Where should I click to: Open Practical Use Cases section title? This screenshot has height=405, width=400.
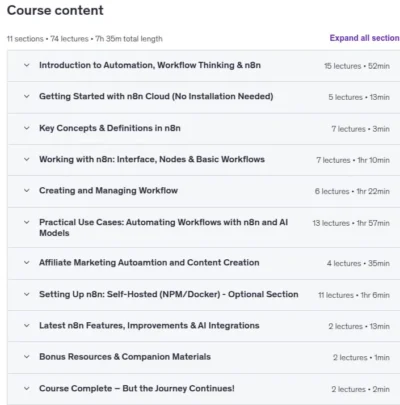coord(164,228)
